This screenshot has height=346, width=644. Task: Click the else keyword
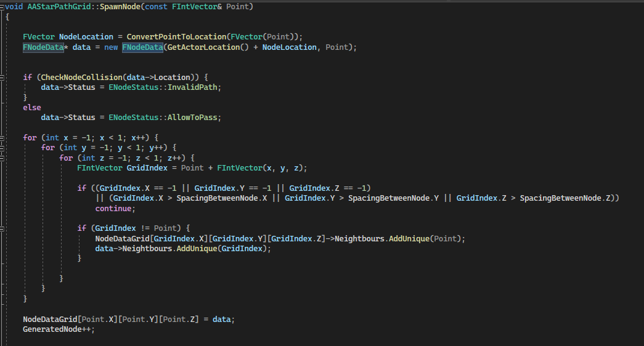pyautogui.click(x=32, y=108)
